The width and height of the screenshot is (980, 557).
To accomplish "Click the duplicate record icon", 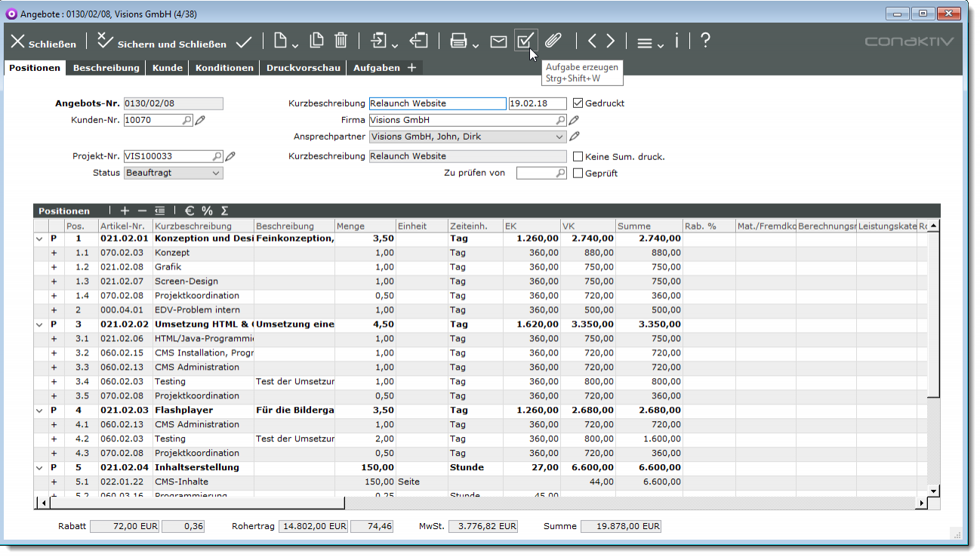I will coord(317,42).
